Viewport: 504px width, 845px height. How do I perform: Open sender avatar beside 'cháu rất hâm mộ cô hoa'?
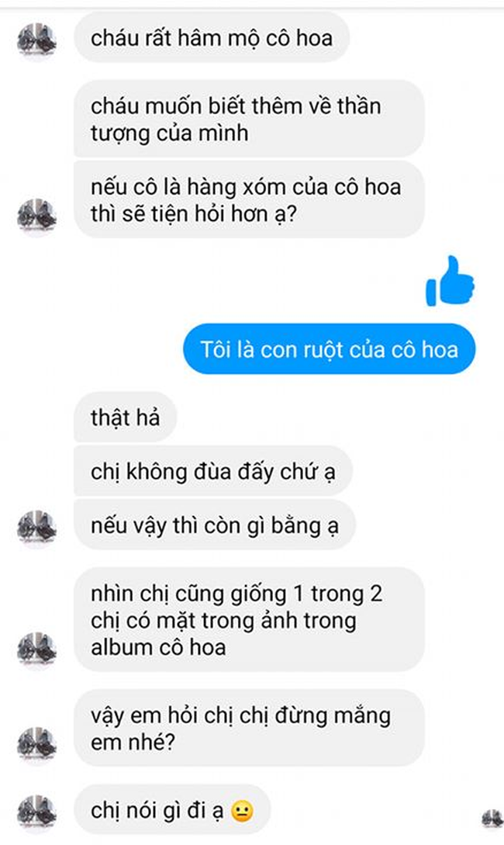coord(36,40)
